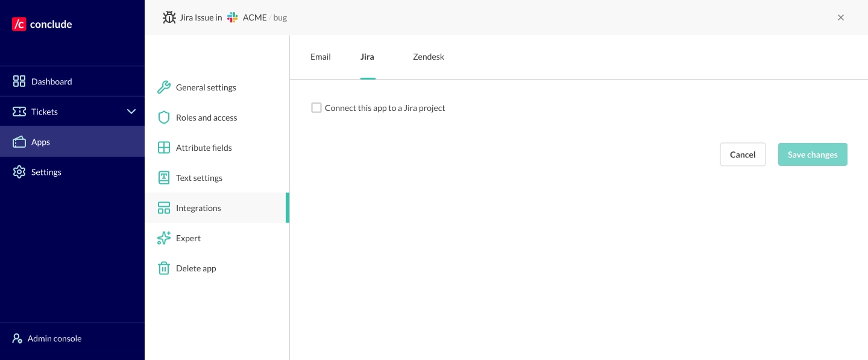The image size is (868, 360).
Task: Navigate to the Dashboard
Action: (51, 81)
